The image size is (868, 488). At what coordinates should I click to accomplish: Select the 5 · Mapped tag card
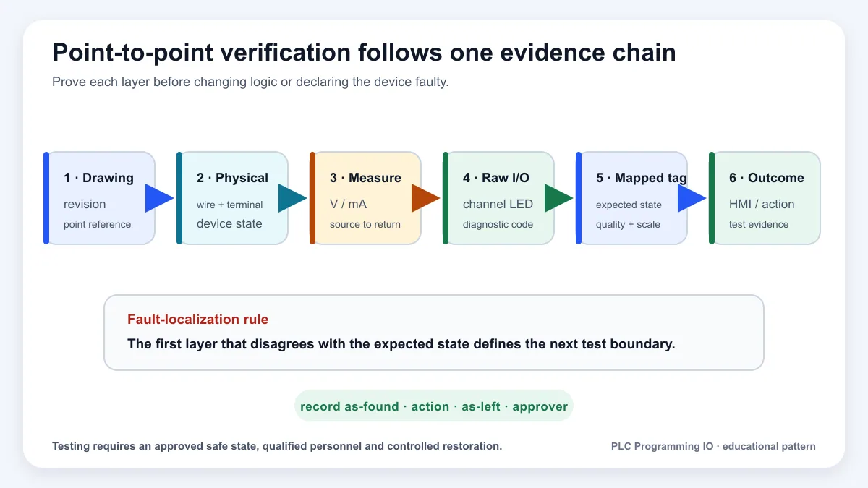tap(632, 198)
